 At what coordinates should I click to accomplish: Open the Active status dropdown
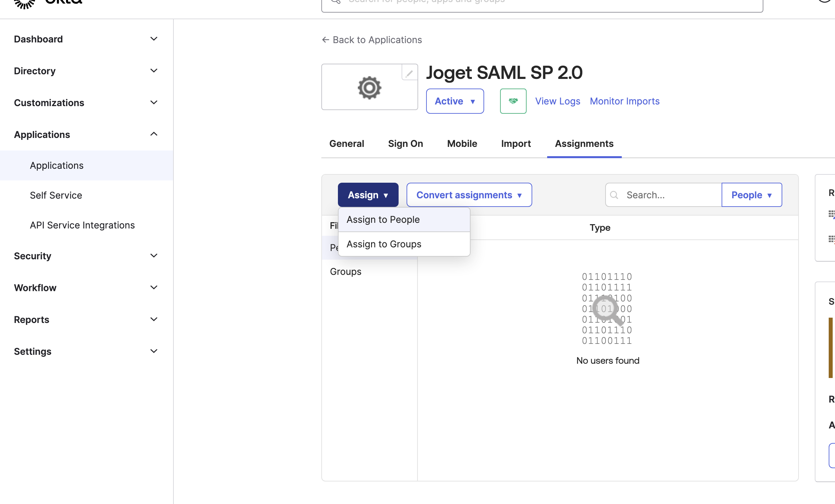point(454,101)
